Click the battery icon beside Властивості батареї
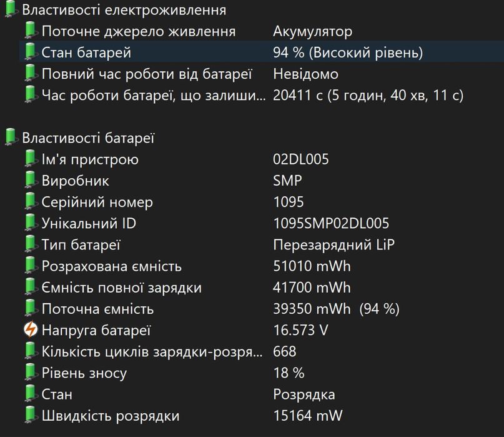The image size is (504, 437). coord(11,138)
